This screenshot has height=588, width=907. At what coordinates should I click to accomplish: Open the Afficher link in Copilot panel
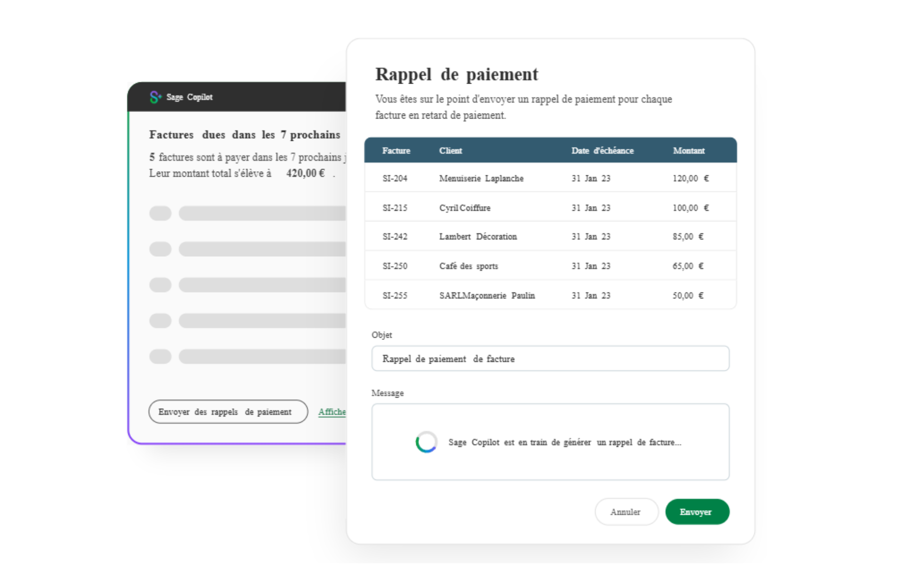pos(332,412)
